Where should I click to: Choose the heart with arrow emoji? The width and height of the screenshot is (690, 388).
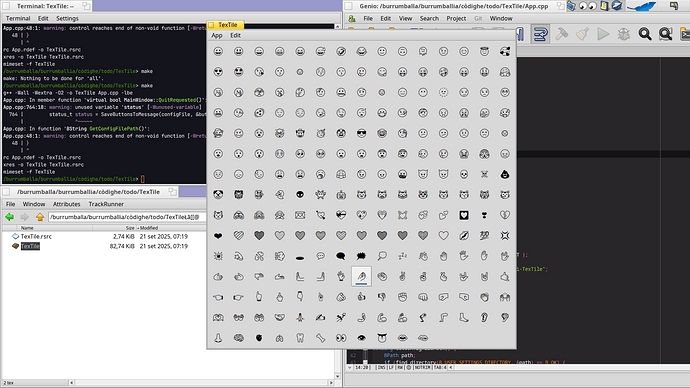coord(320,215)
